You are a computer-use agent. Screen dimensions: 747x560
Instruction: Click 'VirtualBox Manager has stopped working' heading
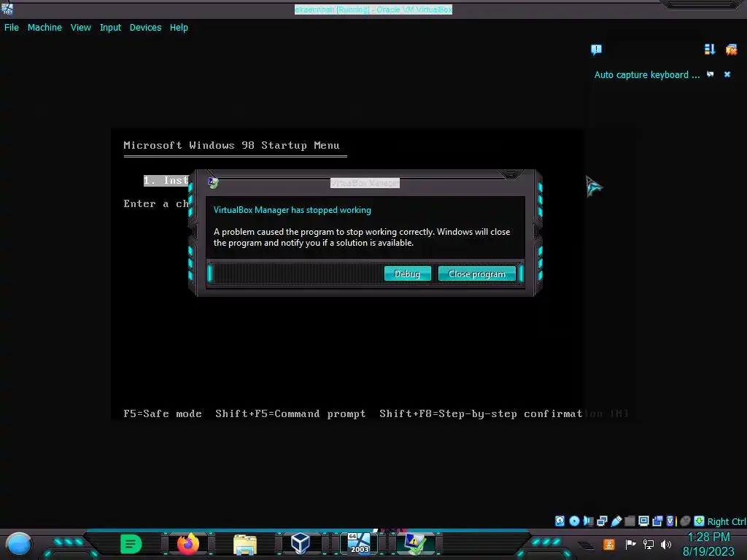tap(292, 210)
